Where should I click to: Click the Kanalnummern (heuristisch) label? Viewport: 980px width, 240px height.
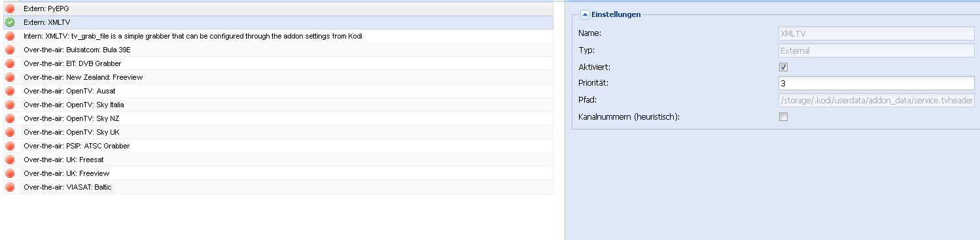coord(630,118)
